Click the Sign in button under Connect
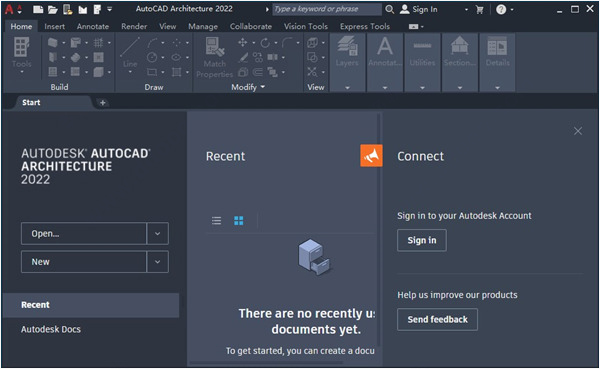Screen dimensions: 600x369 click(x=422, y=240)
